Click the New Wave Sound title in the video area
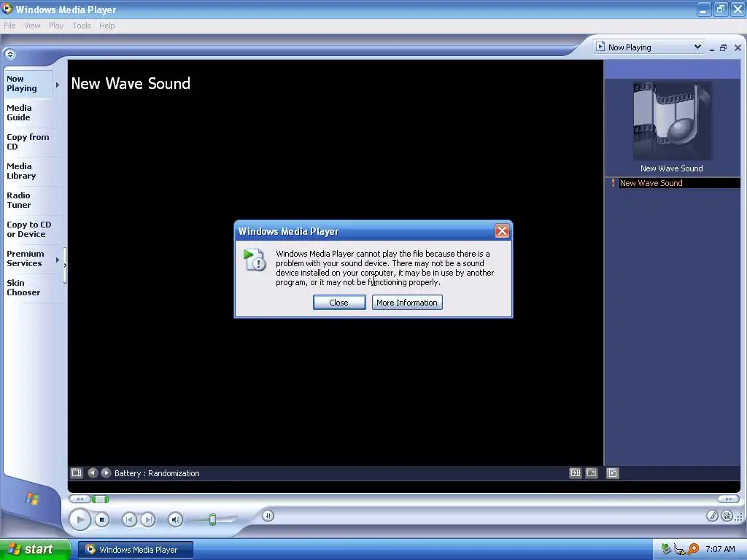This screenshot has height=560, width=747. coord(131,84)
